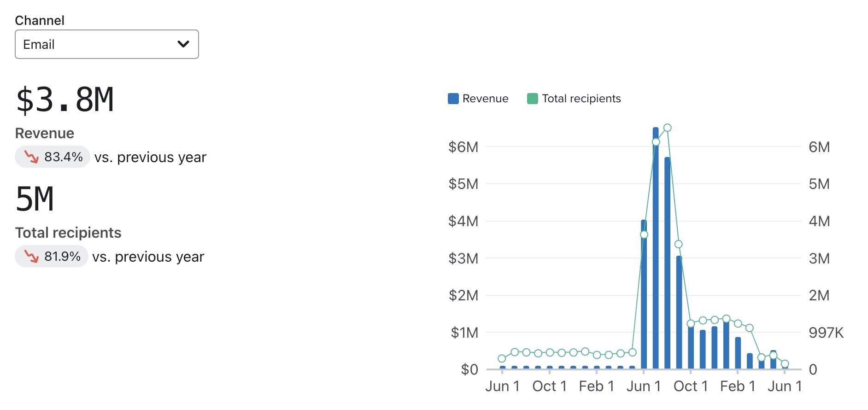Click the Total recipients heading text
The image size is (868, 410).
pyautogui.click(x=68, y=233)
